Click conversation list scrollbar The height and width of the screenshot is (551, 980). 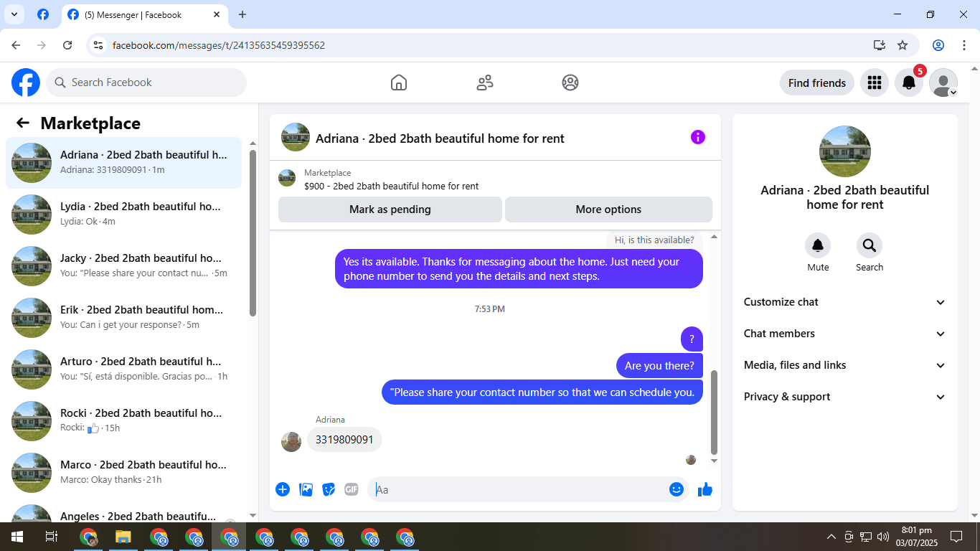tap(253, 232)
